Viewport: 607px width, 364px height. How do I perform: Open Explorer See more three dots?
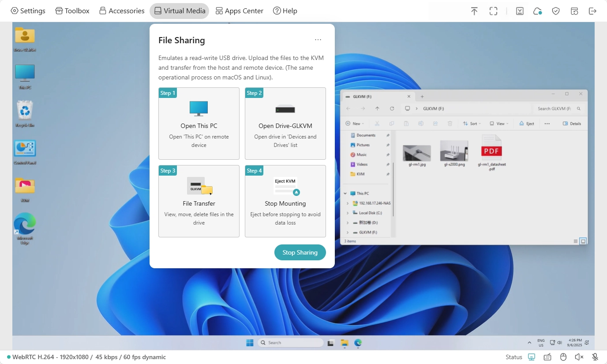click(547, 124)
